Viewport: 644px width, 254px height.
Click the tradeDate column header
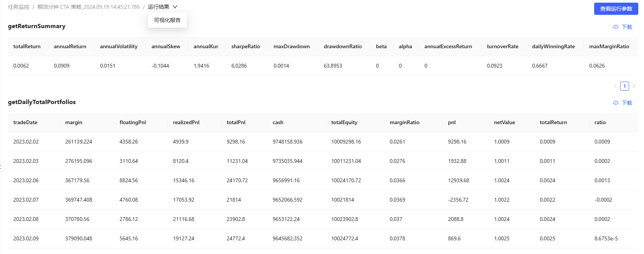tap(25, 122)
